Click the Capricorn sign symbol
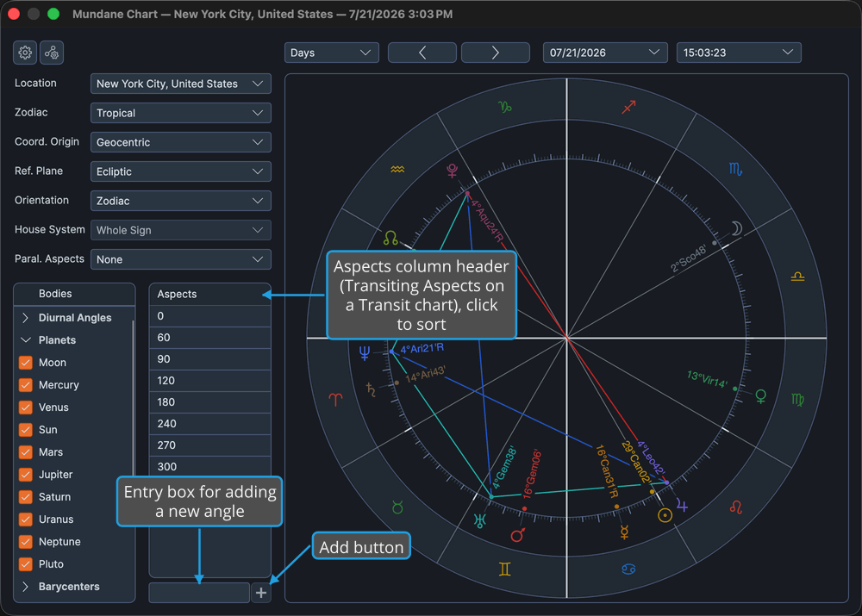 [x=504, y=107]
